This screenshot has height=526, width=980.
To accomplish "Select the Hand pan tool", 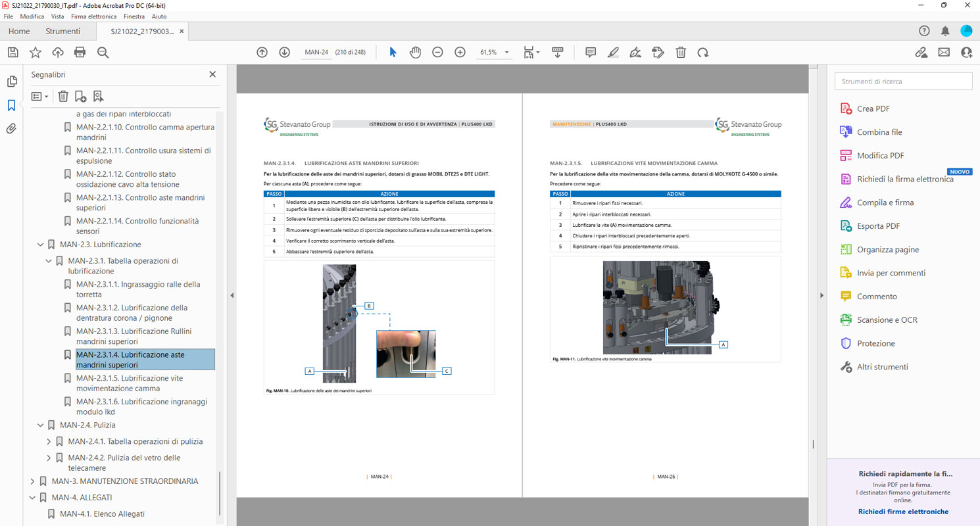I will point(415,53).
